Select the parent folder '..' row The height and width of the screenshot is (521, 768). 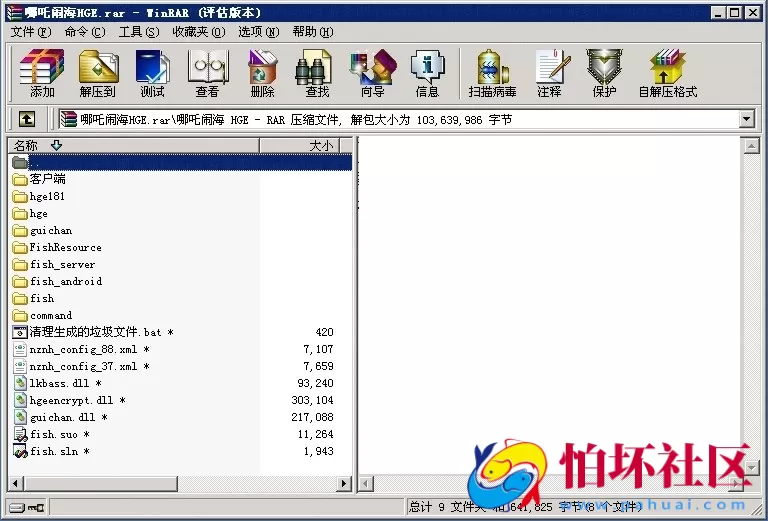coord(180,162)
